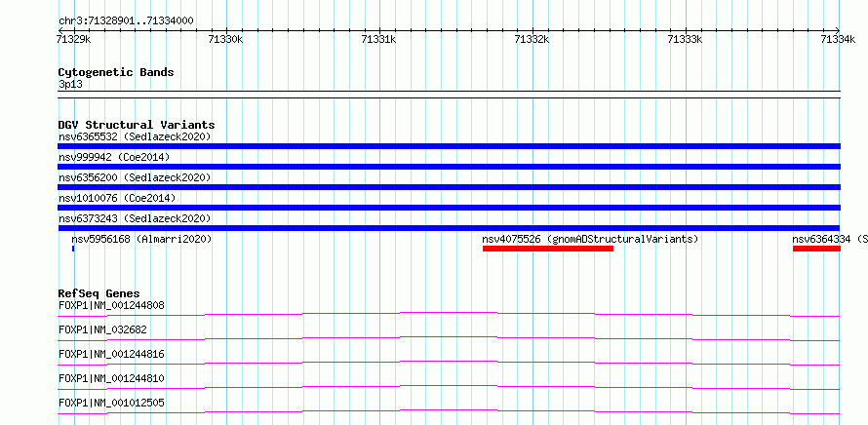Click the blue bar under nsv999942
The image size is (868, 425).
click(x=449, y=167)
